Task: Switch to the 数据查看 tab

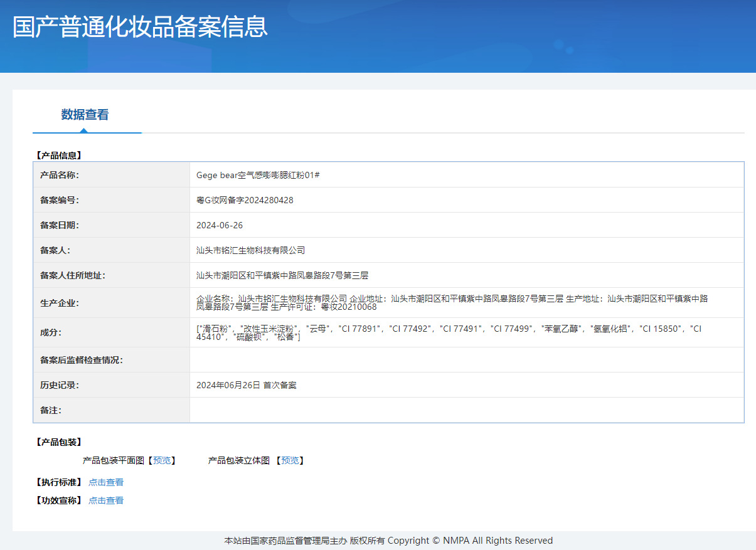Action: click(85, 115)
